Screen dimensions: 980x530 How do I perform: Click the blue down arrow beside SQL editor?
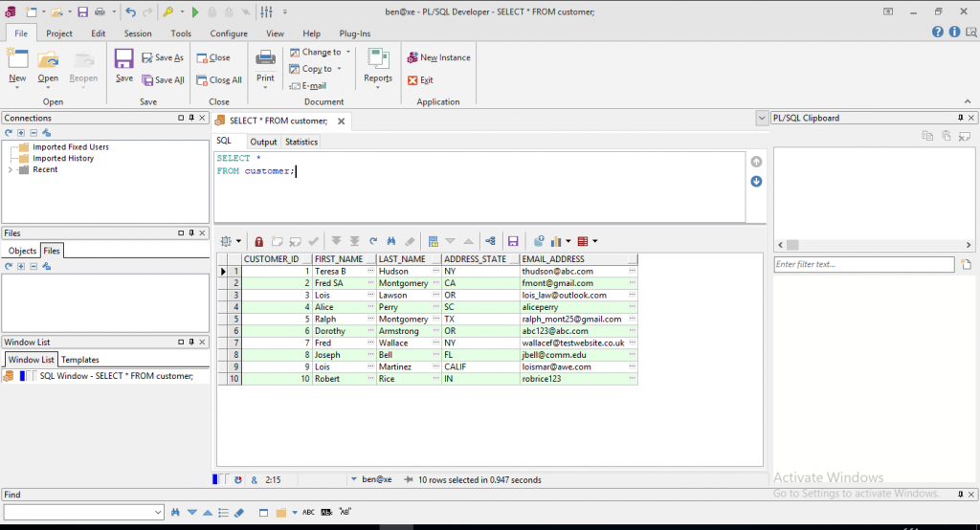[x=756, y=182]
